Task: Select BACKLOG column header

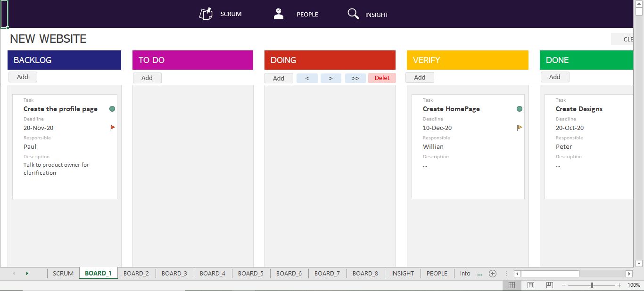Action: [65, 60]
